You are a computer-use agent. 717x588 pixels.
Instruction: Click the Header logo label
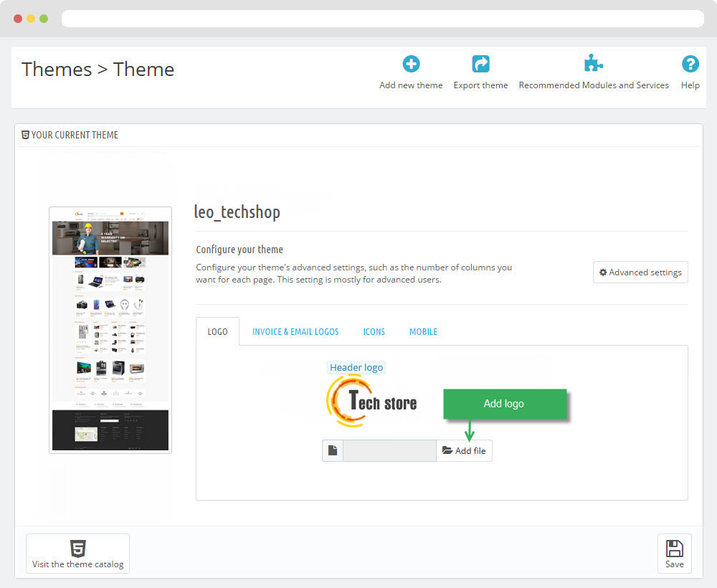click(x=356, y=367)
